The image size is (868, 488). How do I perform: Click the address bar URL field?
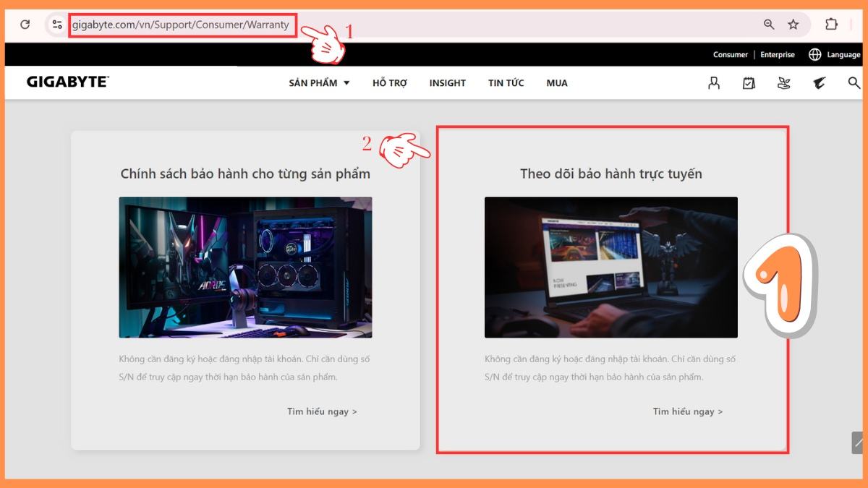click(x=181, y=25)
